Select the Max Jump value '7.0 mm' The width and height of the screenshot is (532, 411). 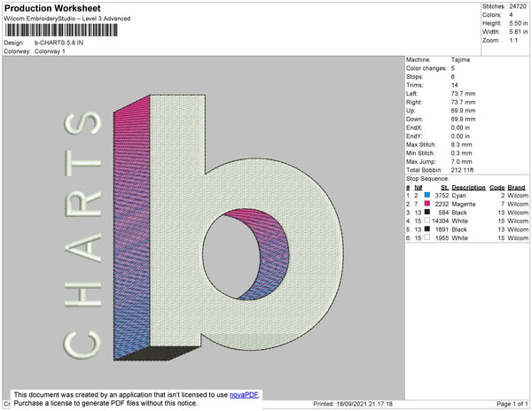tap(462, 161)
